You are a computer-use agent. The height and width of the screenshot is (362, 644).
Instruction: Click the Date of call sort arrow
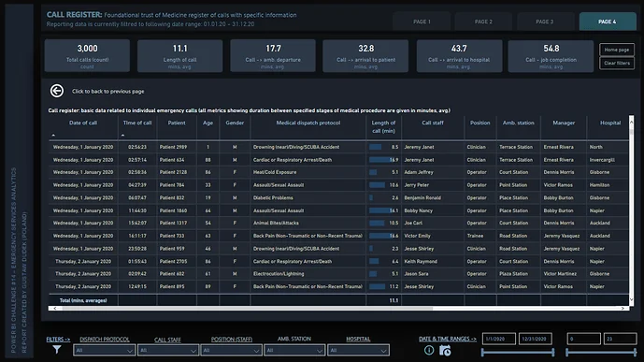click(53, 135)
